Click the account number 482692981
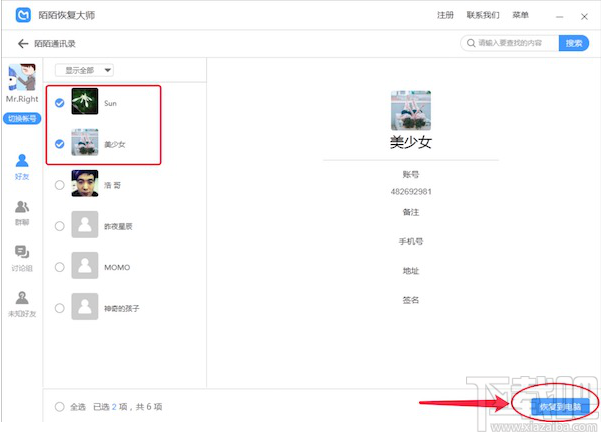606x437 pixels. click(411, 192)
